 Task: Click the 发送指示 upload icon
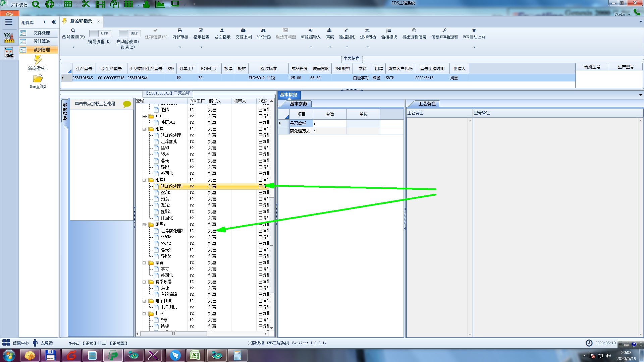(222, 31)
